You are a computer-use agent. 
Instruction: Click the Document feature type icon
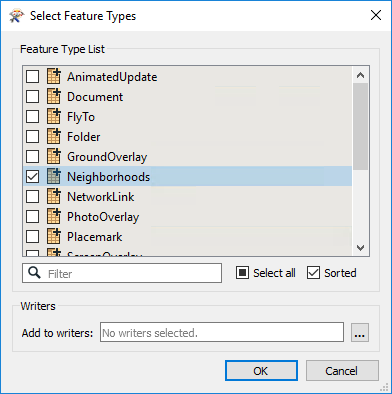(54, 96)
